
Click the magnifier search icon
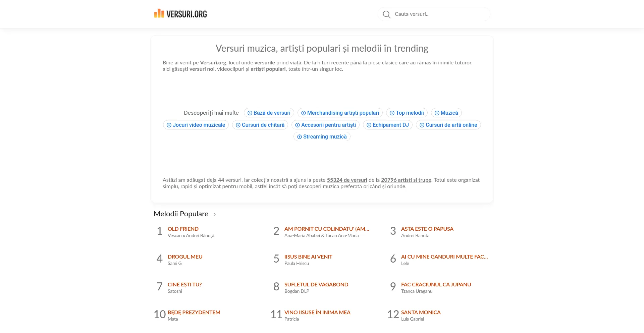coord(386,14)
